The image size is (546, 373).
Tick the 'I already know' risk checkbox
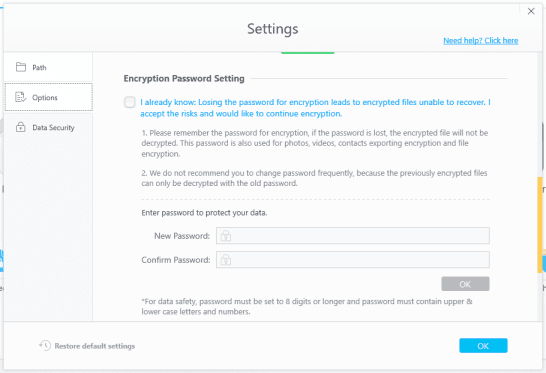point(130,102)
